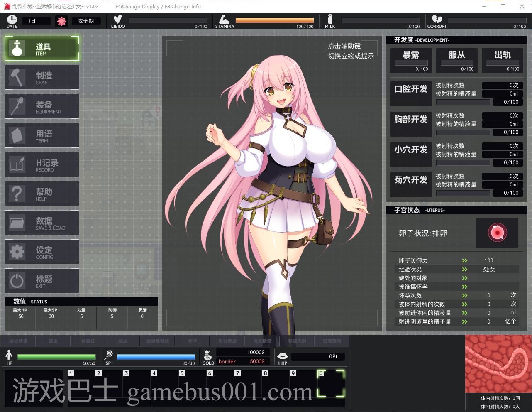The width and height of the screenshot is (532, 412).
Task: Click the DATE clock icon
Action: tap(12, 20)
